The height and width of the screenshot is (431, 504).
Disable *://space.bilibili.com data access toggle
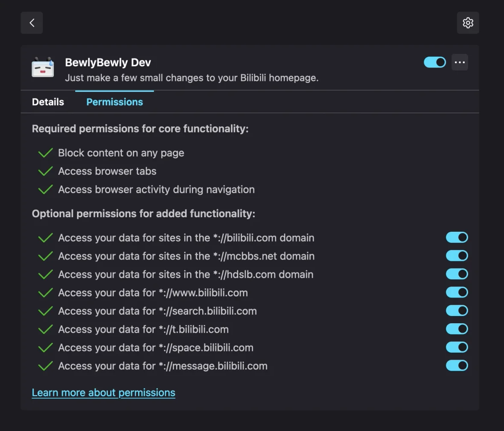(x=457, y=348)
